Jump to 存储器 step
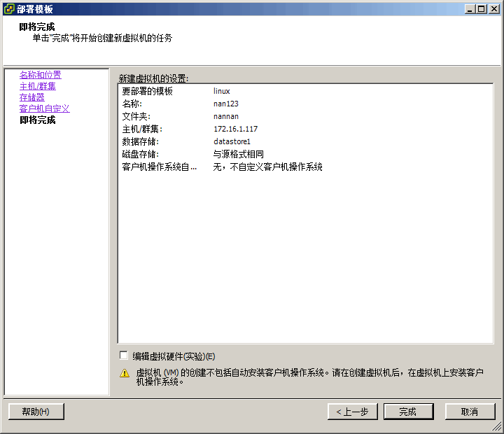This screenshot has width=504, height=434. coord(31,97)
